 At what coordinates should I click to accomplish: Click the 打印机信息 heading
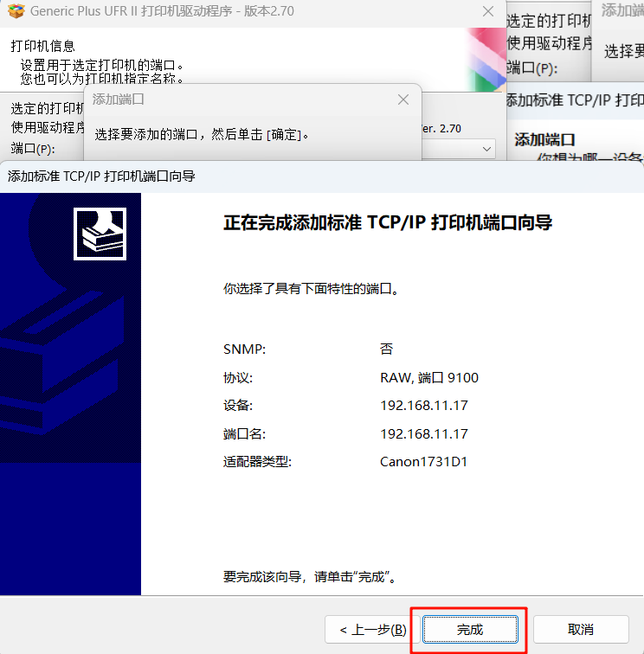tap(42, 46)
